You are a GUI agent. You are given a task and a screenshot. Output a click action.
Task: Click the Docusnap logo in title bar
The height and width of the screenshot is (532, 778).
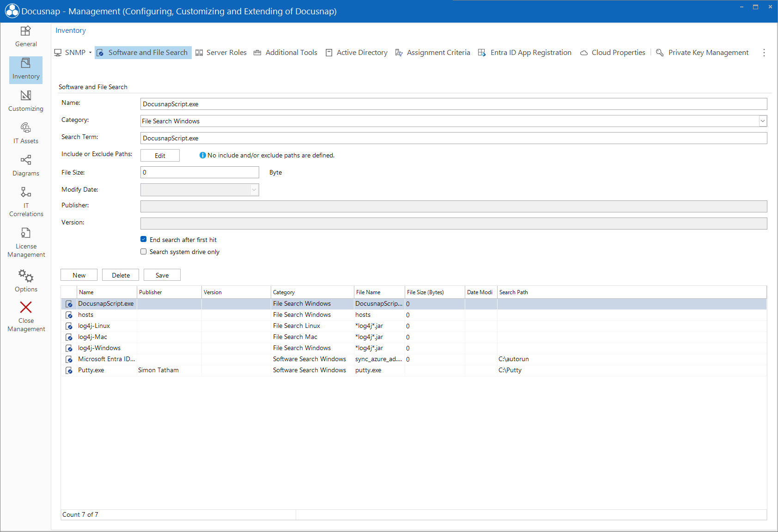pos(12,11)
